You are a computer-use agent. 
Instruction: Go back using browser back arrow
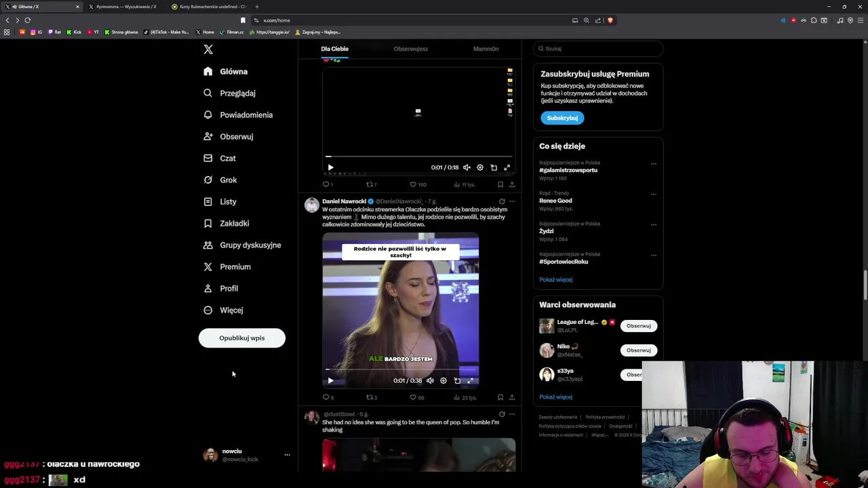[7, 20]
